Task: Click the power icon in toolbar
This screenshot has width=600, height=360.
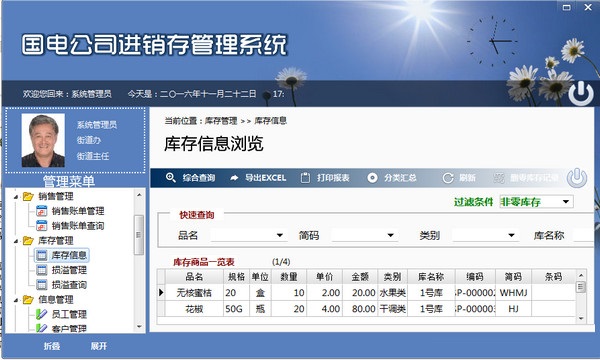Action: (x=577, y=178)
